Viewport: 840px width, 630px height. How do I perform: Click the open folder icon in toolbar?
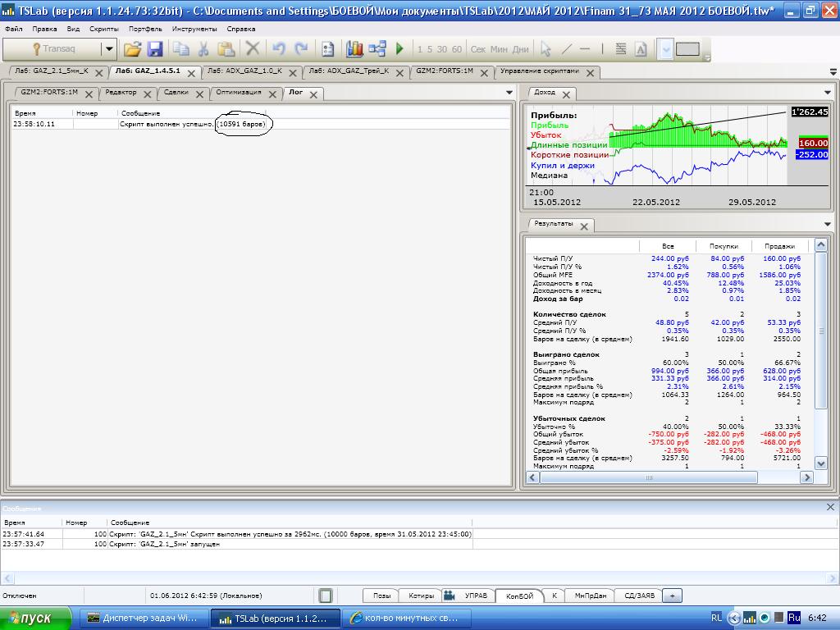(x=132, y=49)
